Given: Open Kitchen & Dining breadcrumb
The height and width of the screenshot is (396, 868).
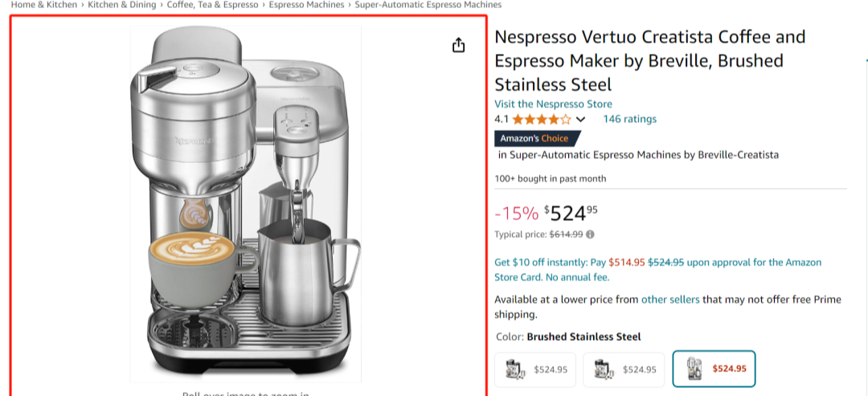Looking at the screenshot, I should (122, 5).
